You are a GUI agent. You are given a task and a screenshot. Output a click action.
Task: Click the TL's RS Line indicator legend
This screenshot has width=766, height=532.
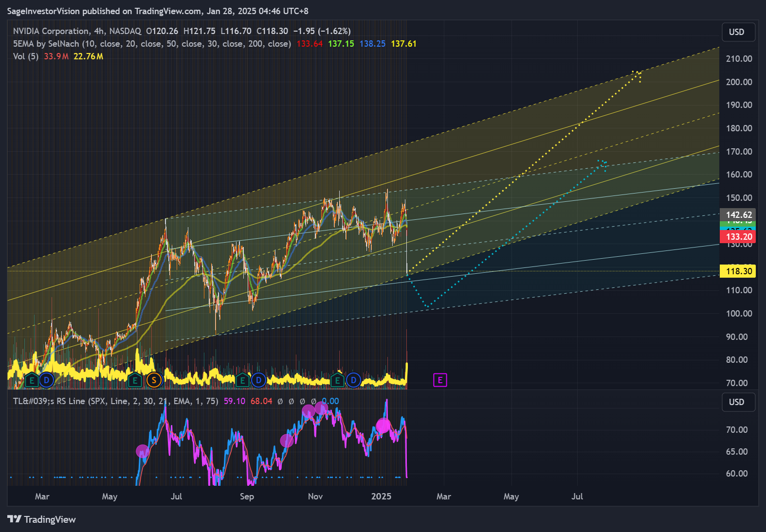(x=115, y=401)
